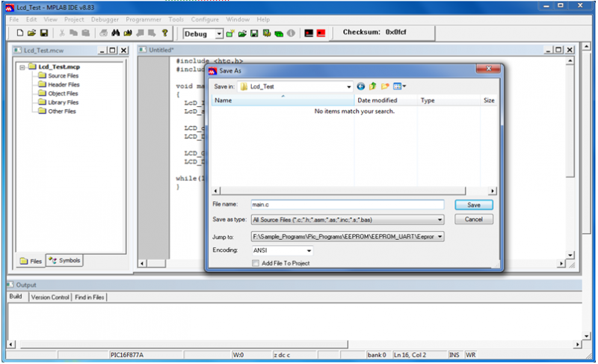Click the Print toolbar icon
Screen dimensions: 598x364
[x=103, y=33]
